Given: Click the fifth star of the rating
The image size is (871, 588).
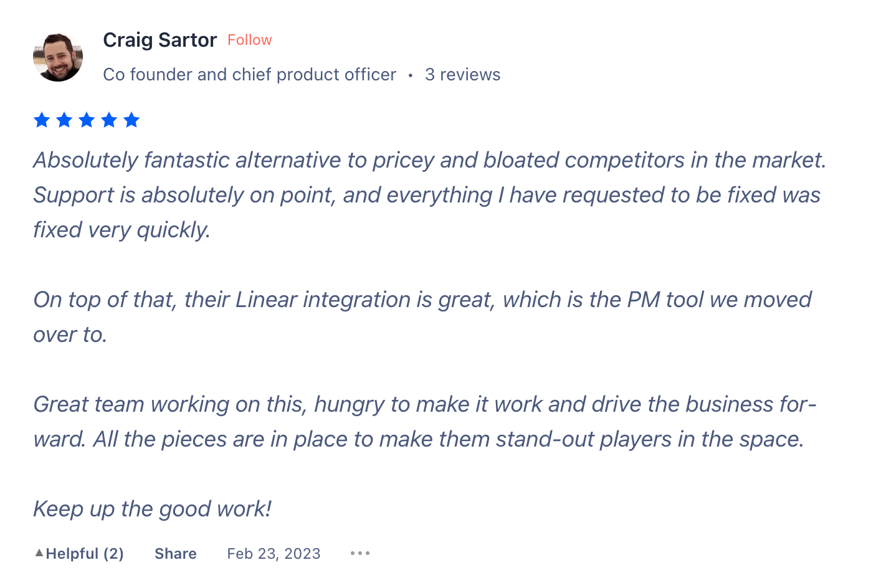Looking at the screenshot, I should (131, 120).
